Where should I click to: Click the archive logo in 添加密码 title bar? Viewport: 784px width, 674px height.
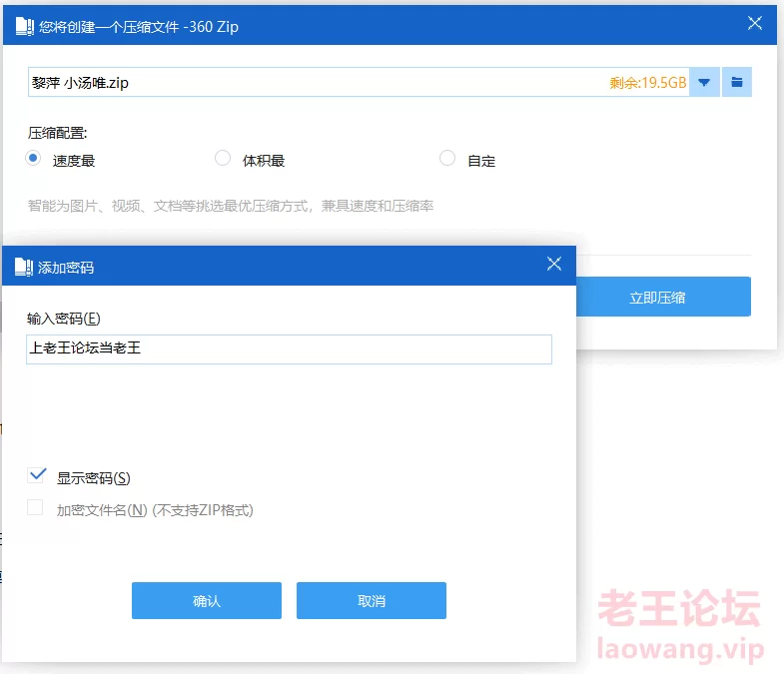click(x=24, y=267)
